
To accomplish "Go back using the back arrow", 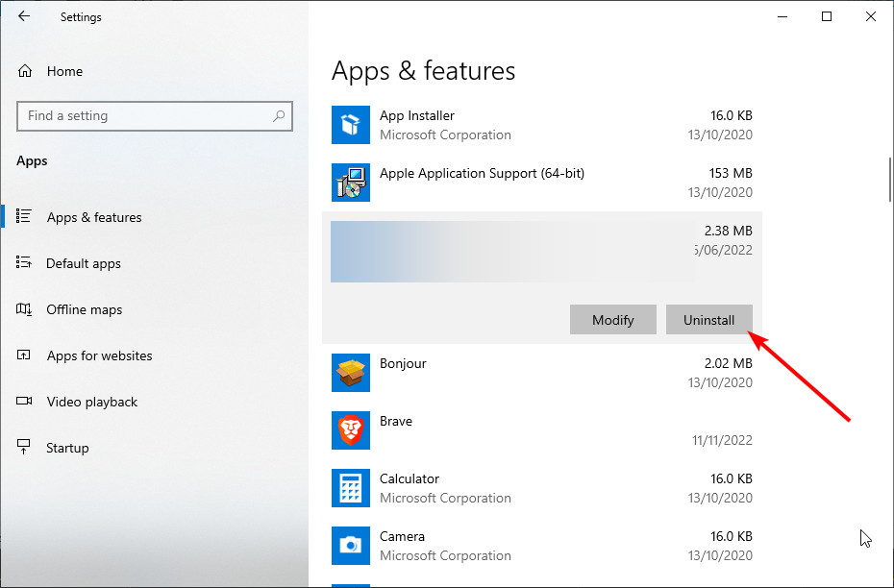I will (24, 16).
